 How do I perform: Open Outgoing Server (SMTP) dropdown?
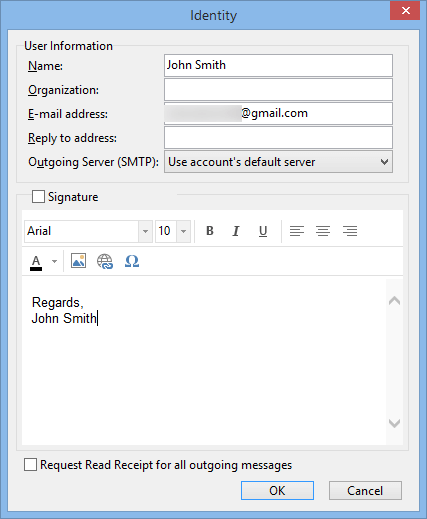[278, 162]
